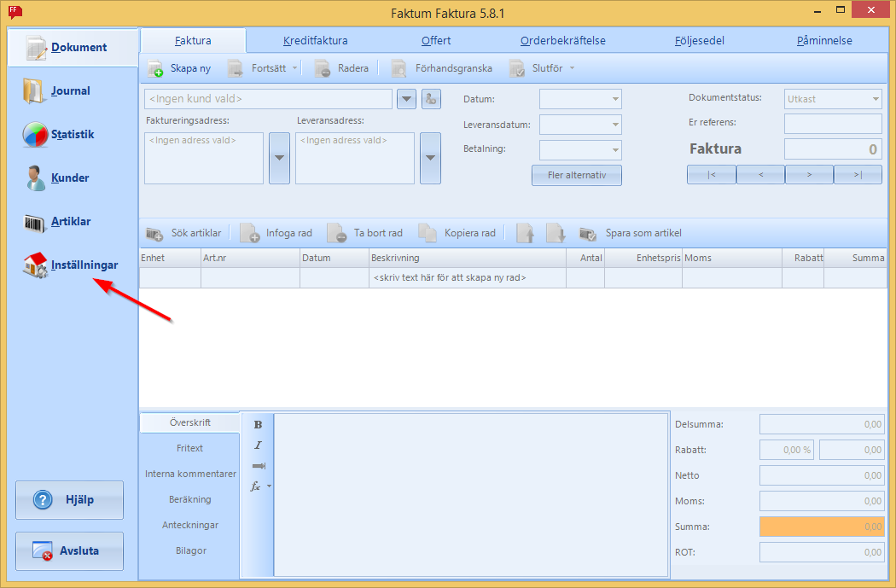This screenshot has height=588, width=896.
Task: Switch to Kreditfaktura tab
Action: tap(316, 41)
